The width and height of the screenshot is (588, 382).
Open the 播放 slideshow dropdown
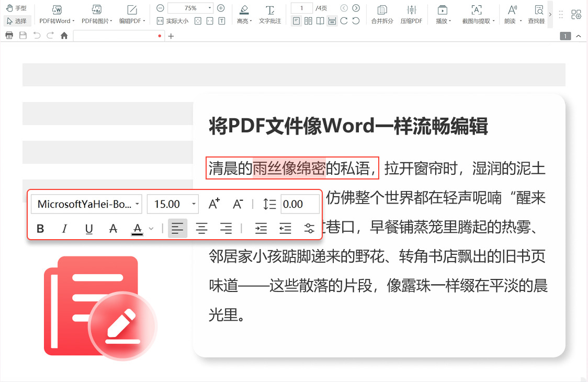(443, 15)
